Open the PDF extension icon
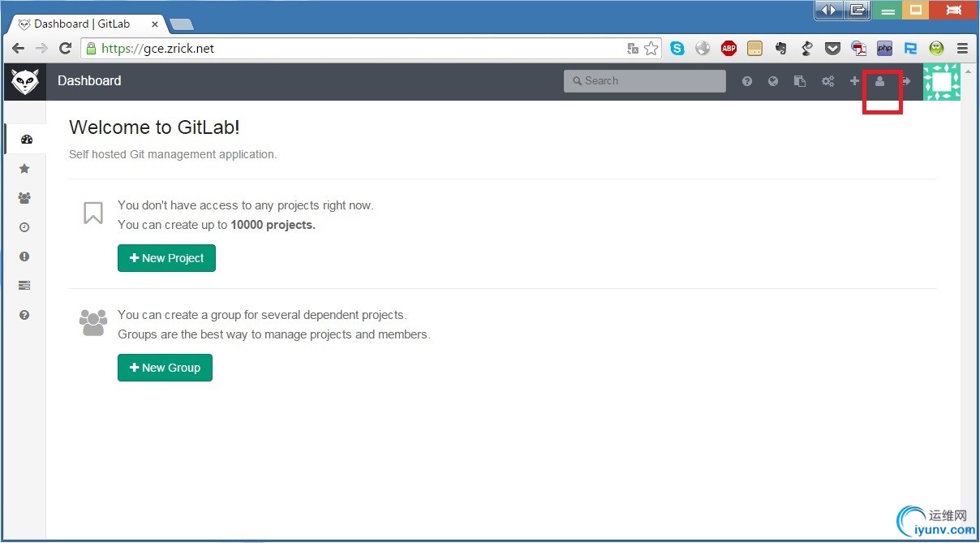Screen dimensions: 980x543 (x=859, y=49)
